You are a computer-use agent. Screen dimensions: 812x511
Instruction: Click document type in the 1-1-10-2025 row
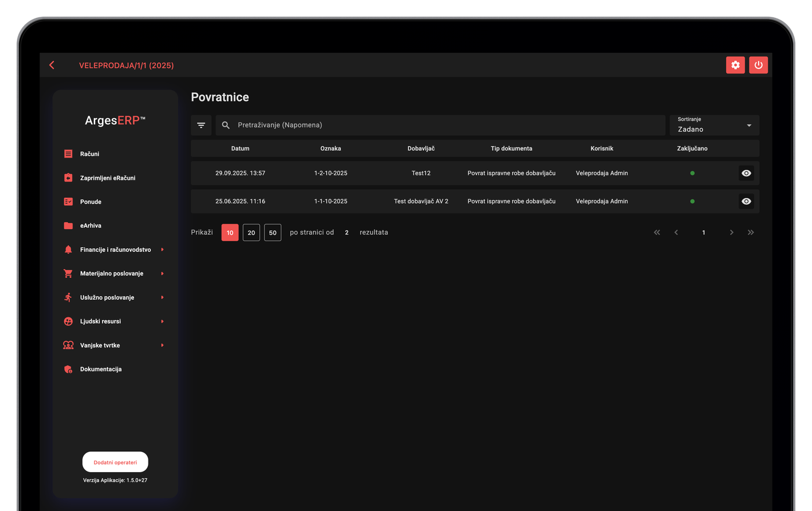coord(512,201)
